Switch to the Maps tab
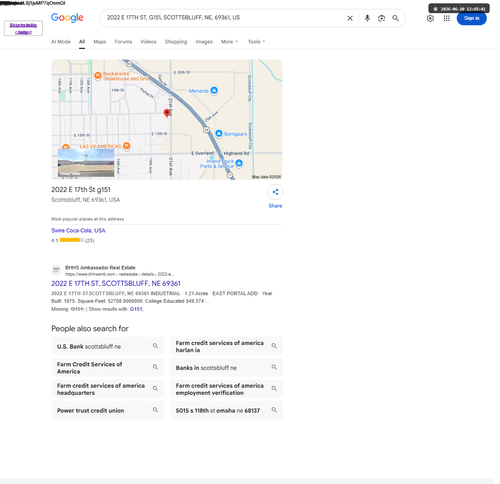This screenshot has height=484, width=500. (x=100, y=42)
